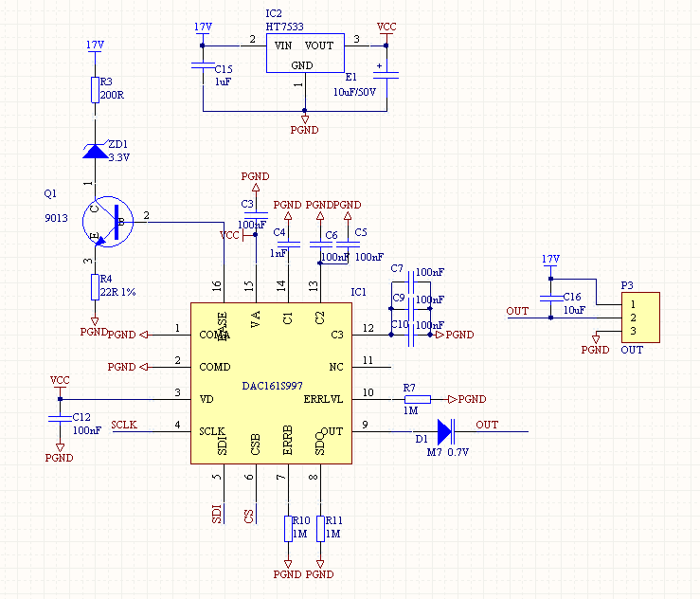Click the SDI net label
The height and width of the screenshot is (599, 700).
tap(217, 514)
